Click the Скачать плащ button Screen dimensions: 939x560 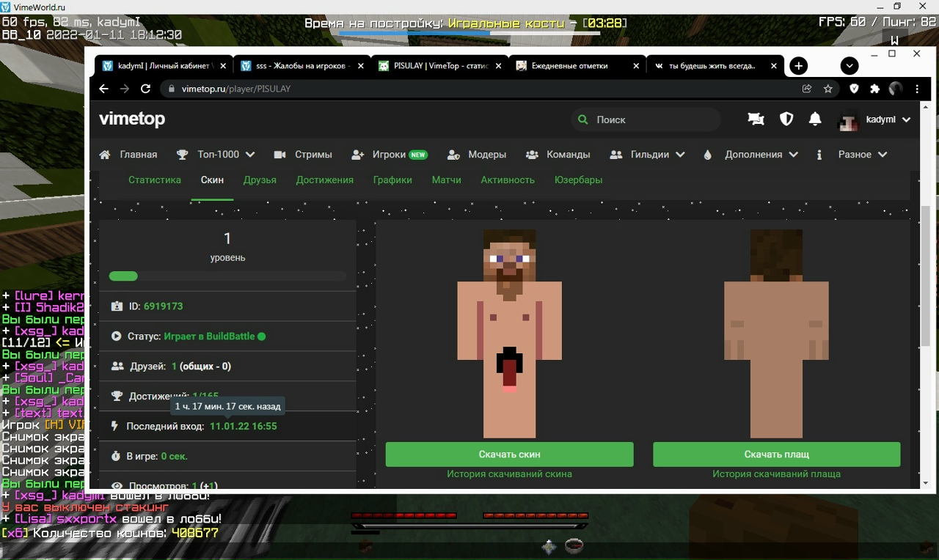click(776, 454)
